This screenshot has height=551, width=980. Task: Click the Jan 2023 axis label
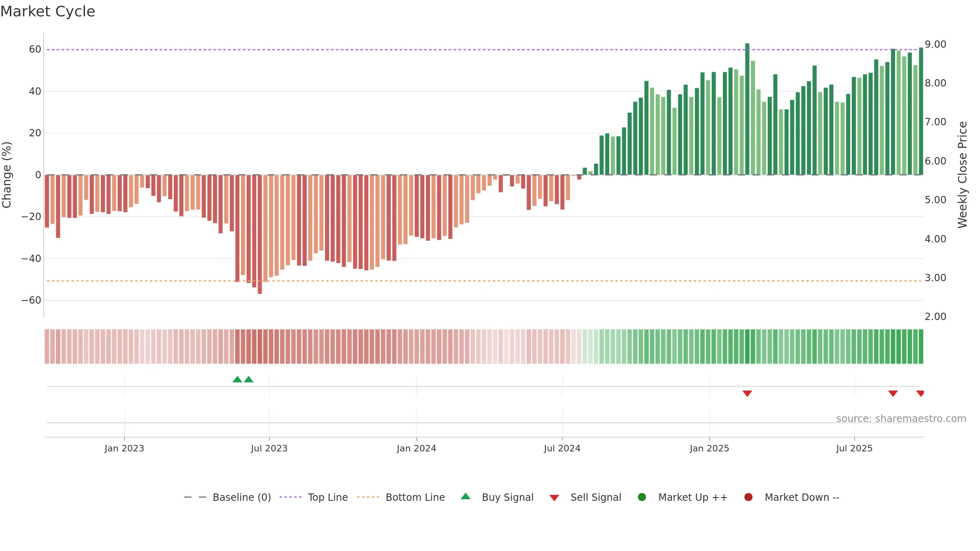pos(124,448)
